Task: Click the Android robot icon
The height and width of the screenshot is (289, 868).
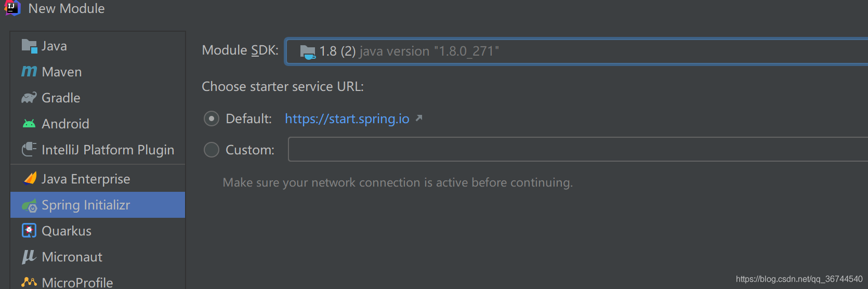Action: click(29, 124)
